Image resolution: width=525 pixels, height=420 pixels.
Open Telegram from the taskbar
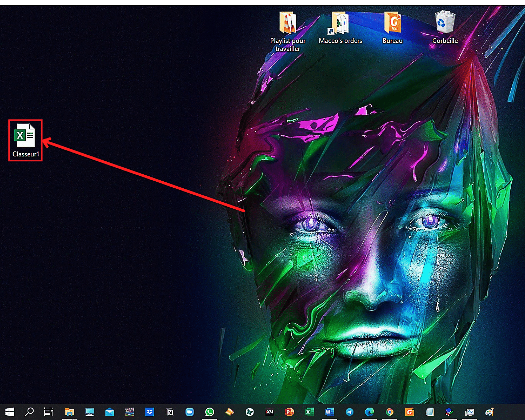pyautogui.click(x=349, y=412)
